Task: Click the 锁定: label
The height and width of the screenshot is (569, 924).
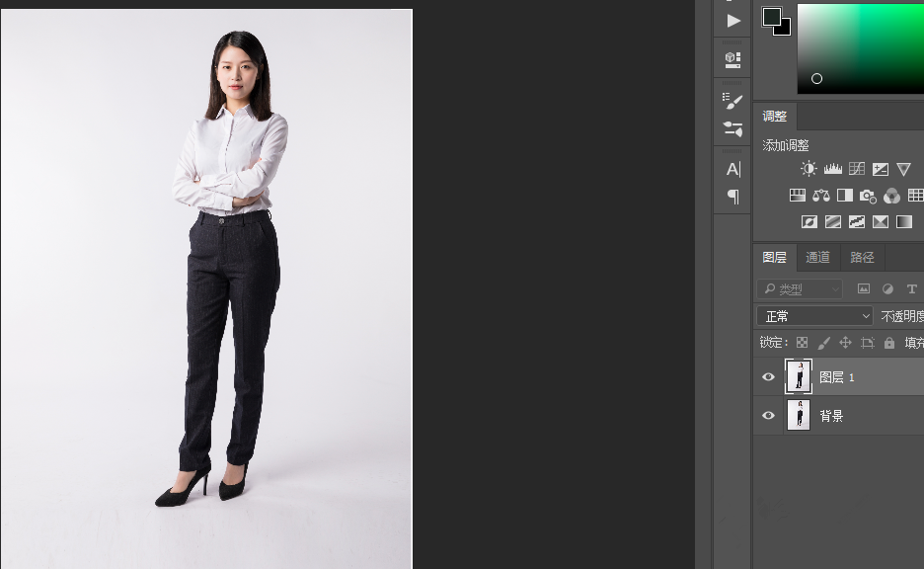Action: 774,342
